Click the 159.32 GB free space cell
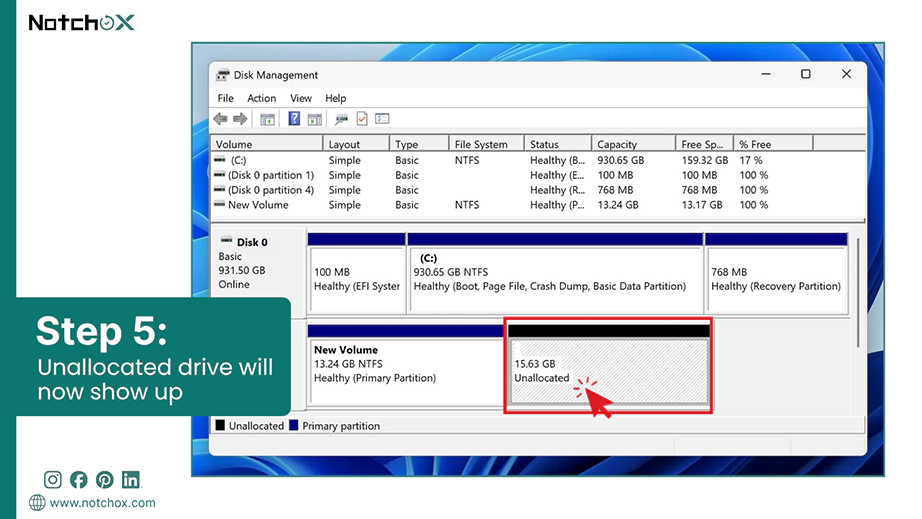This screenshot has width=922, height=519. coord(704,160)
